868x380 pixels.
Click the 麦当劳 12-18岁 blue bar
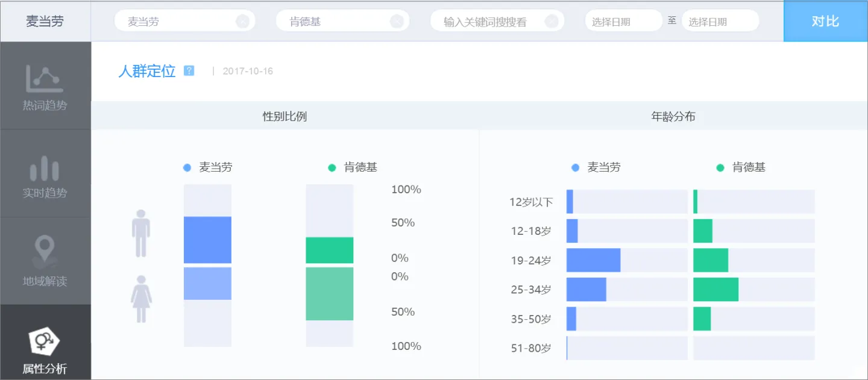(x=572, y=231)
